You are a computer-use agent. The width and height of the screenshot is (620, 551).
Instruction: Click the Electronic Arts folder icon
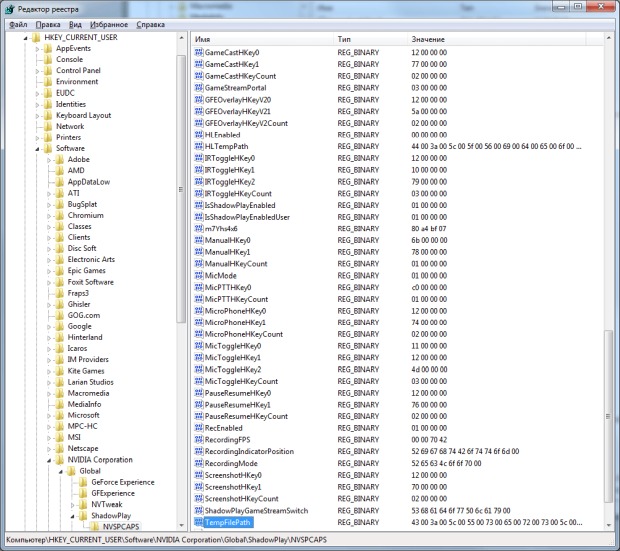59,259
